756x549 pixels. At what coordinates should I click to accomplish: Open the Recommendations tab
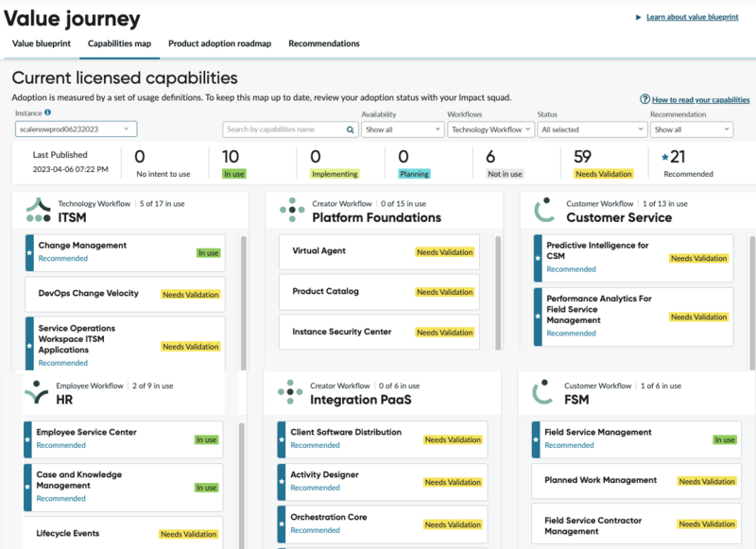coord(324,43)
